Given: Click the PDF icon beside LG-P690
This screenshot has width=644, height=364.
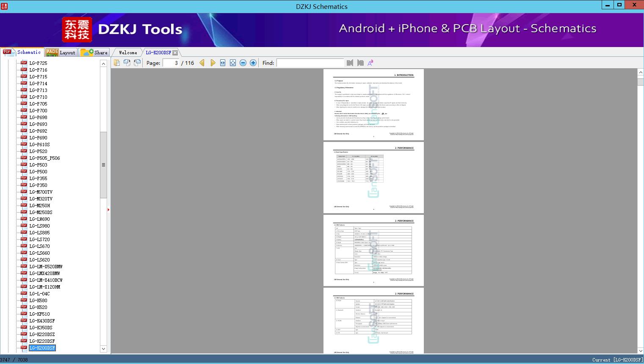Looking at the screenshot, I should coord(24,138).
